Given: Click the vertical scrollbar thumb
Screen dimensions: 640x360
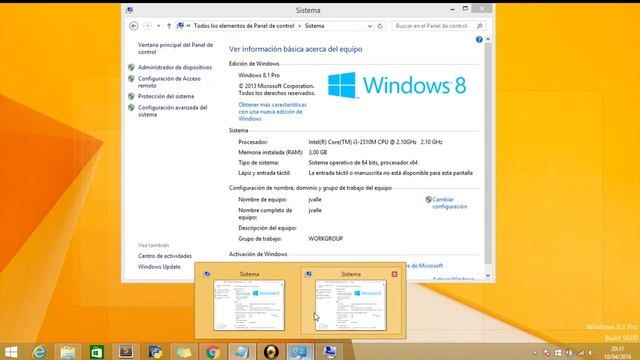Looking at the screenshot, I should (488, 153).
